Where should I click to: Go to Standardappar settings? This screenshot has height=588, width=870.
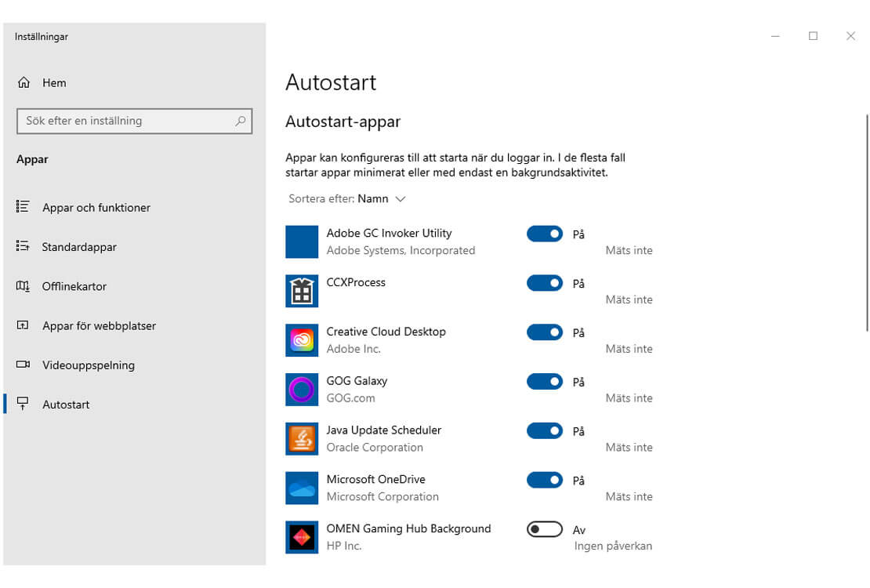tap(79, 247)
